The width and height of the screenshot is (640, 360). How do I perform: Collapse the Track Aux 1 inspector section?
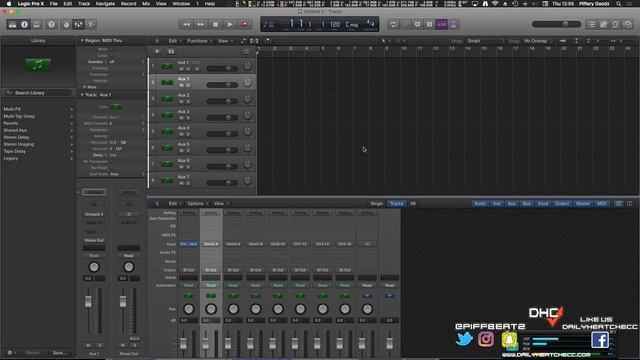[x=82, y=95]
